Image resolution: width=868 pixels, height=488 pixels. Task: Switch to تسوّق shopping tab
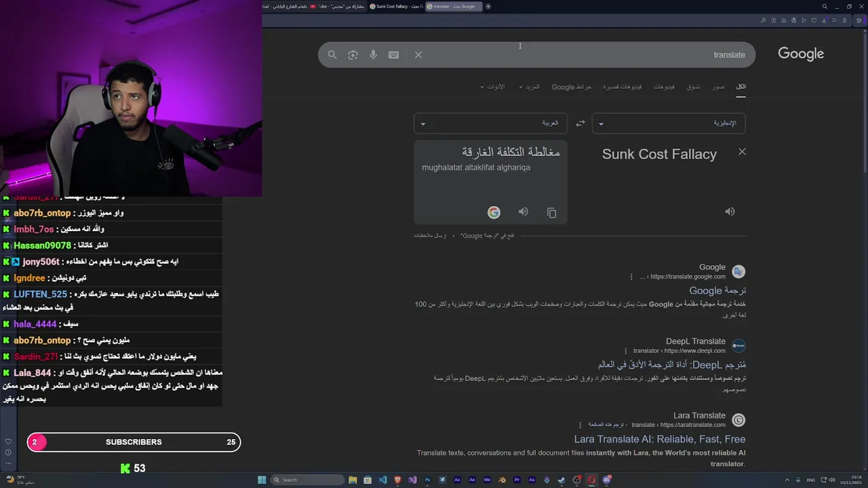693,87
